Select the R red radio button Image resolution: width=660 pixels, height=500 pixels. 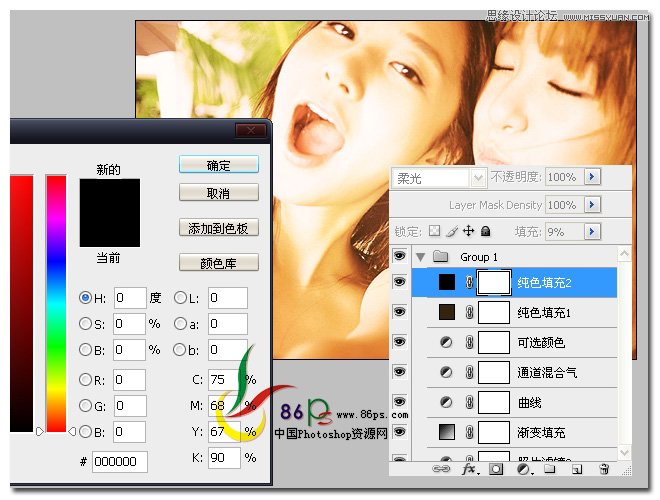(85, 380)
